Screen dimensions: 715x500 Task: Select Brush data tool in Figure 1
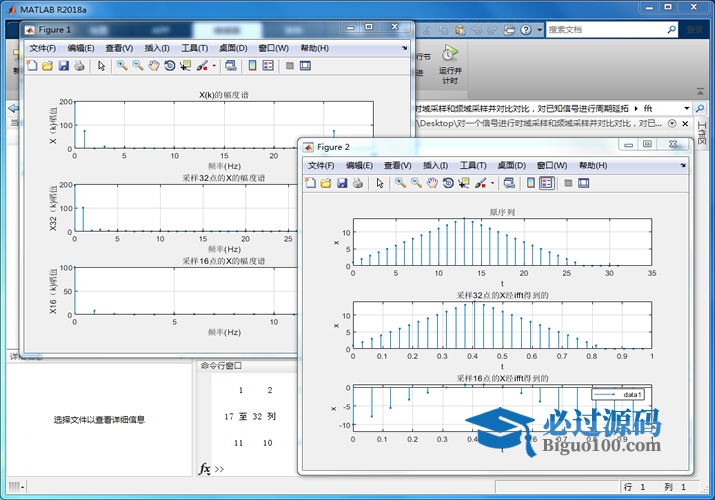[x=202, y=66]
